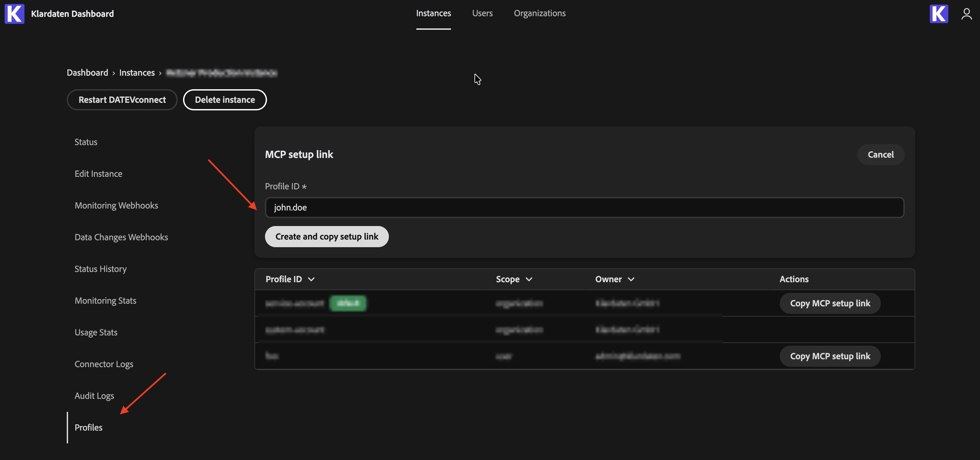The height and width of the screenshot is (460, 980).
Task: Click the Klardaten logo at top left
Action: (x=15, y=14)
